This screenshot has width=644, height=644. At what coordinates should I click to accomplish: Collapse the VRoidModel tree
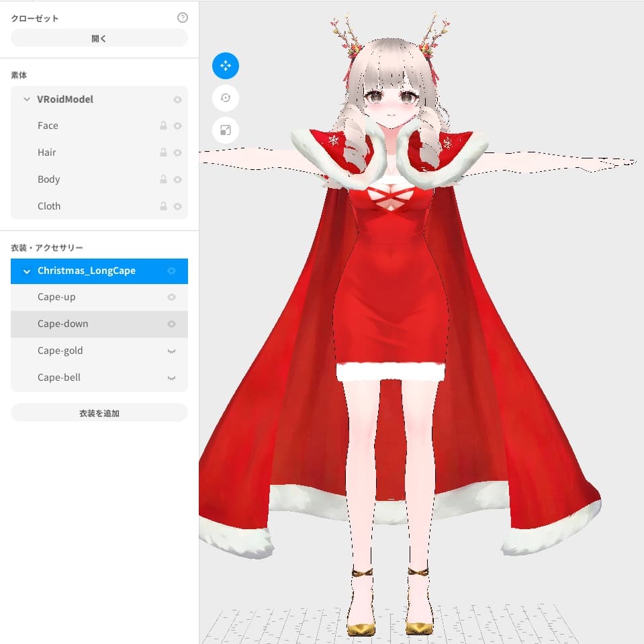27,99
